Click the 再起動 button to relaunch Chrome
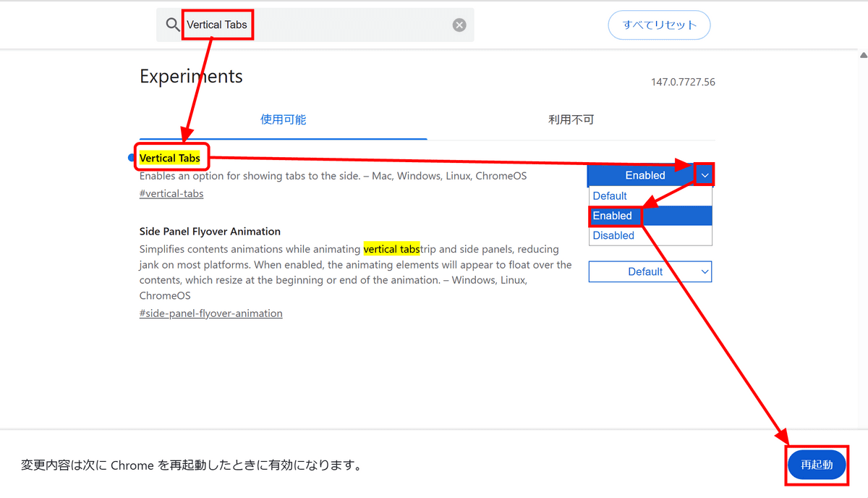868x498 pixels. (816, 465)
